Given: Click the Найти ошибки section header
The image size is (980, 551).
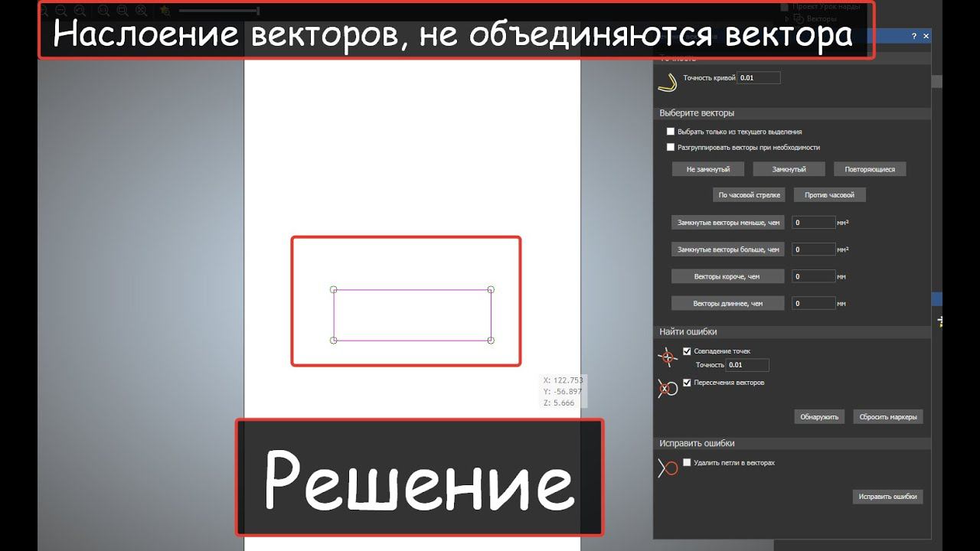Looking at the screenshot, I should [792, 332].
